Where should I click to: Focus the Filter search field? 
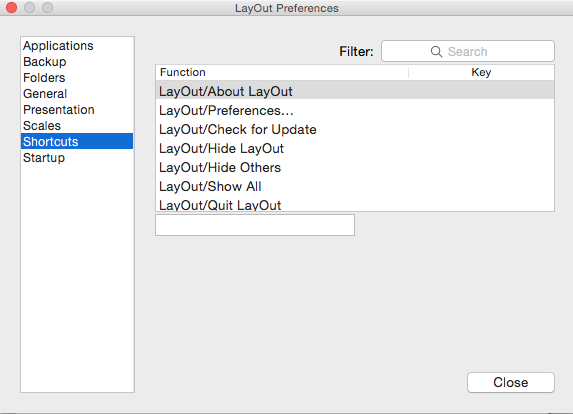pos(468,51)
